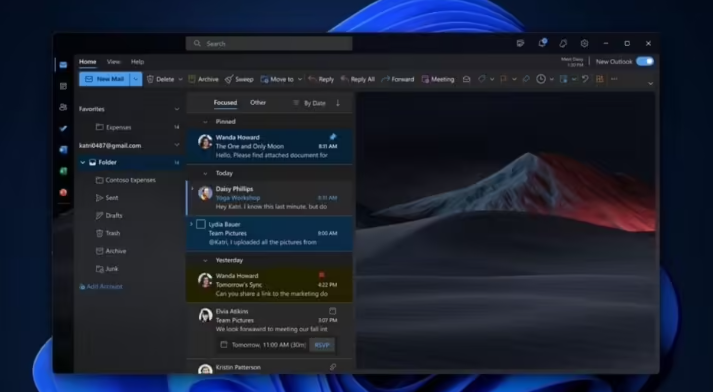Open the three-dot more options menu
This screenshot has height=392, width=713.
pos(614,79)
